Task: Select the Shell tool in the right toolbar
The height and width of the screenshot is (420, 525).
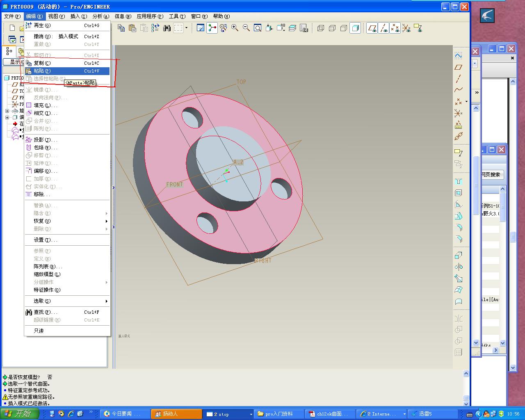Action: tap(459, 193)
